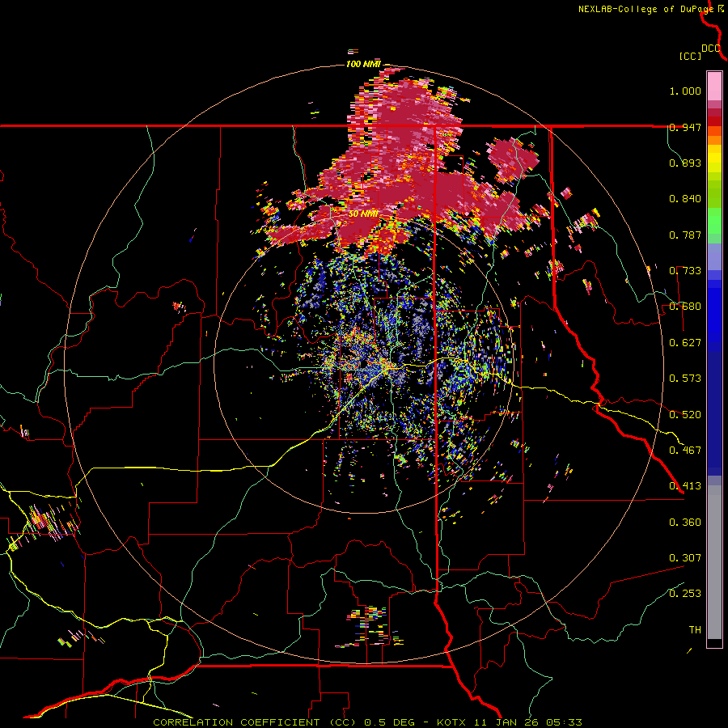This screenshot has height=728, width=728.
Task: Select the 0.253 legend value
Action: pos(685,594)
